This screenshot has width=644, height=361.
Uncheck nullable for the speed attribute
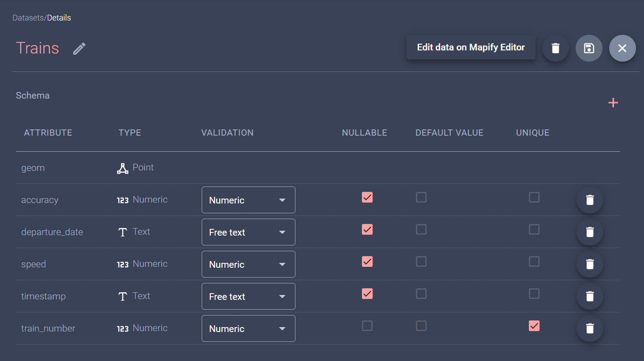pyautogui.click(x=367, y=261)
